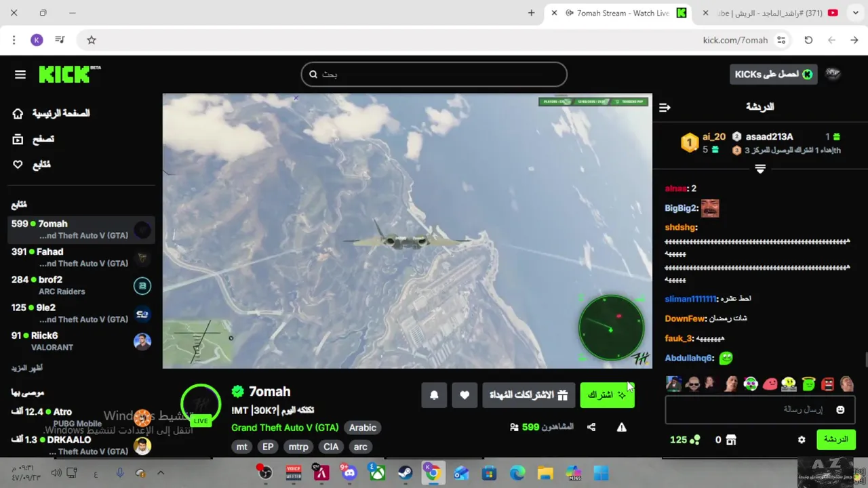Open Chrome profile K avatar

point(37,40)
